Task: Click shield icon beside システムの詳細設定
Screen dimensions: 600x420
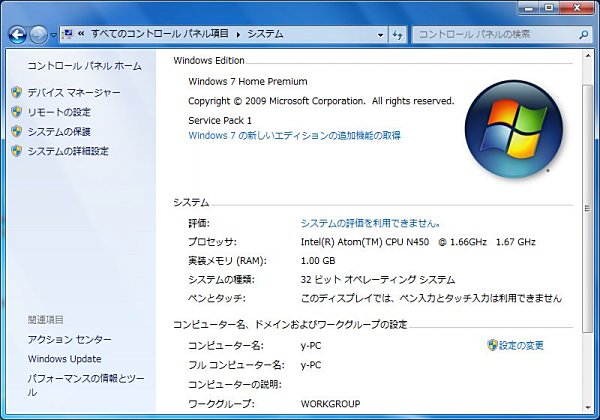Action: pos(16,151)
